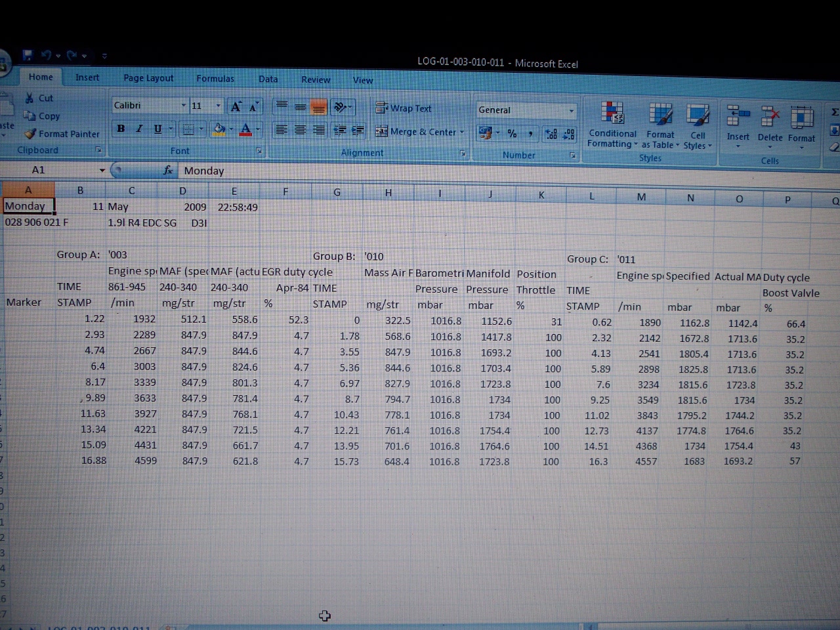Screen dimensions: 840x630
Task: Align text right
Action: [318, 130]
